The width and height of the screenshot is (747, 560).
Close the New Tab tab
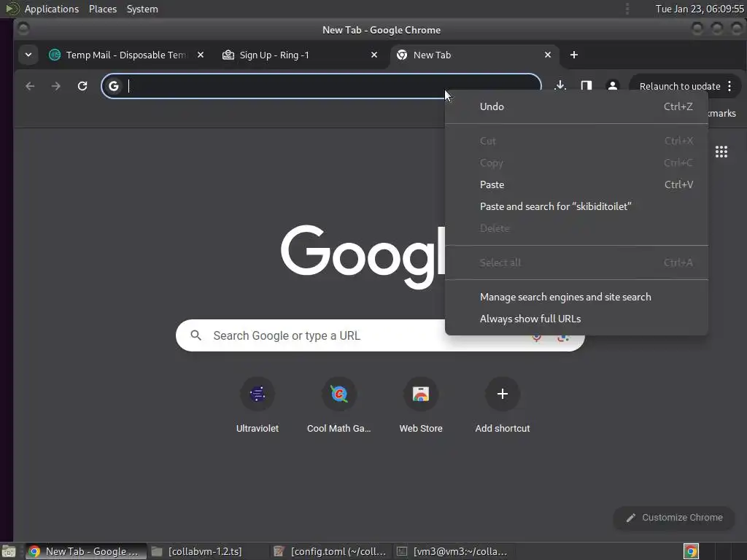(x=548, y=55)
